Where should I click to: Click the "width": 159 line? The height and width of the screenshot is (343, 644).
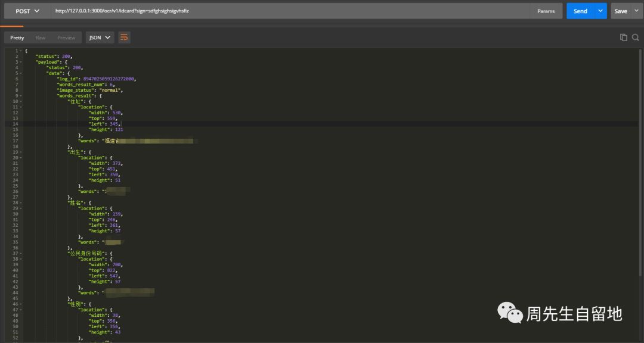point(106,214)
